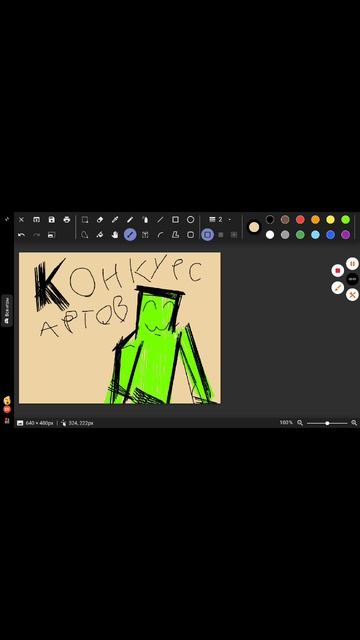This screenshot has height=640, width=360.
Task: Pick the black color swatch
Action: pyautogui.click(x=270, y=220)
